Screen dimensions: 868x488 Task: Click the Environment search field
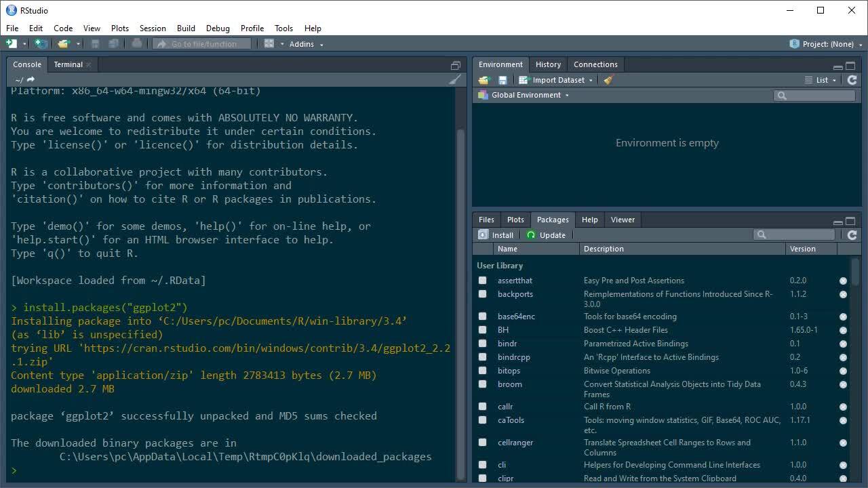pyautogui.click(x=814, y=96)
